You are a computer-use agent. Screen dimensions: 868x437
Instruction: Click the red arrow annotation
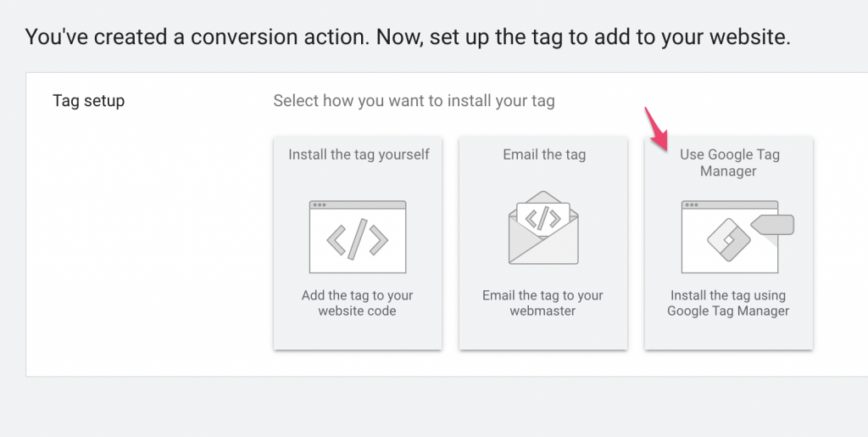point(657,128)
